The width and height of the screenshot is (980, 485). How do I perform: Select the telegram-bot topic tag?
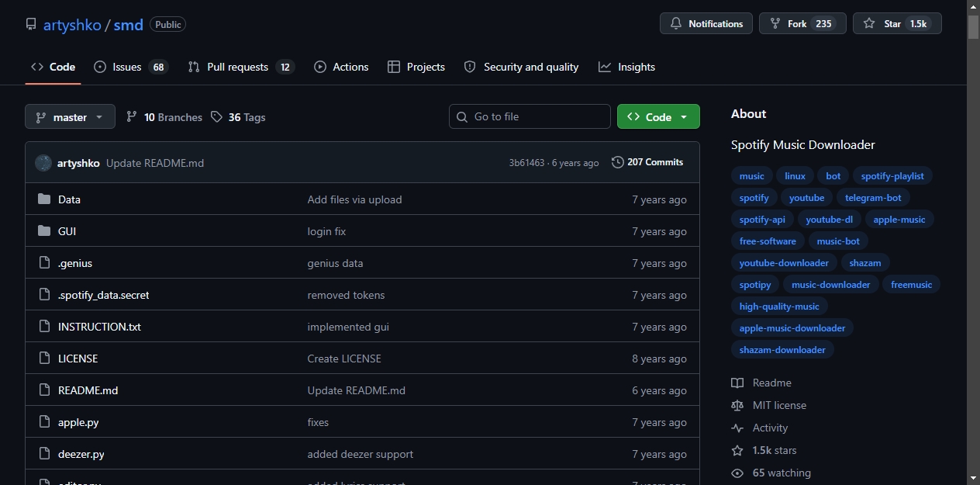tap(873, 198)
